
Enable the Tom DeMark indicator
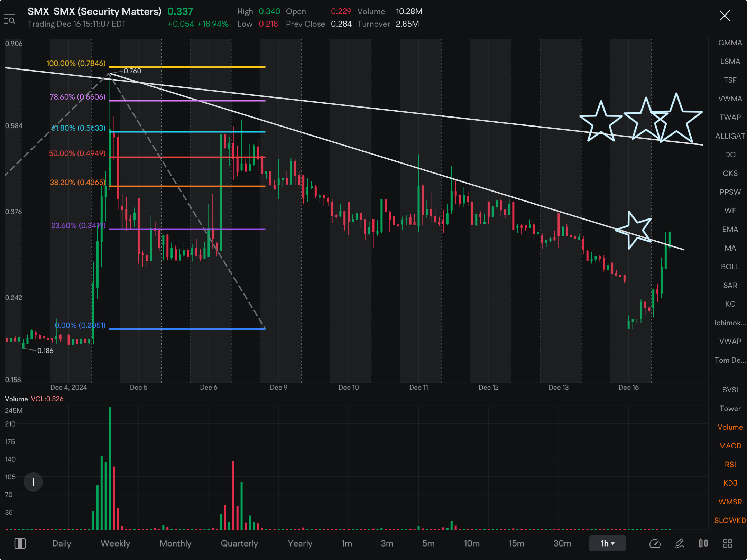730,360
